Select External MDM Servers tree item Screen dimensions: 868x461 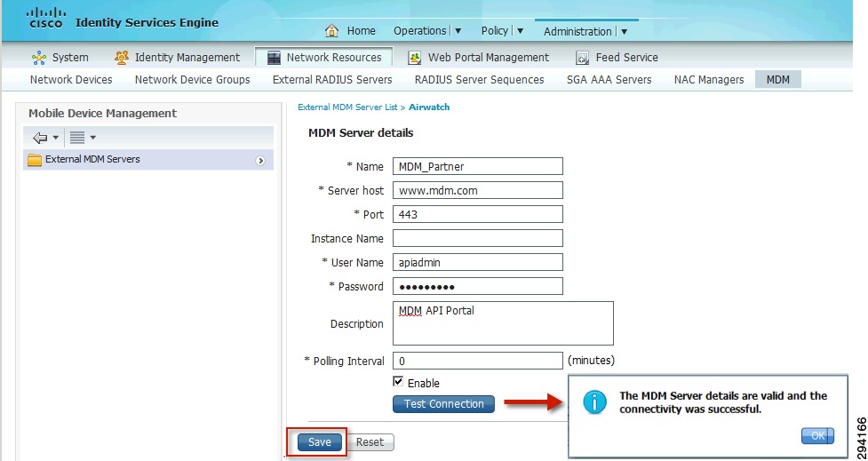(148, 160)
